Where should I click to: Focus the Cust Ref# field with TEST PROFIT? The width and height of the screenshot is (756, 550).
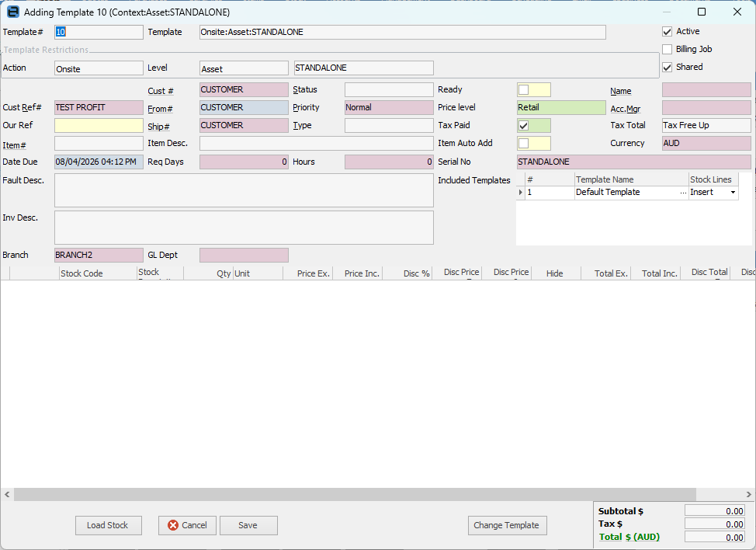99,107
